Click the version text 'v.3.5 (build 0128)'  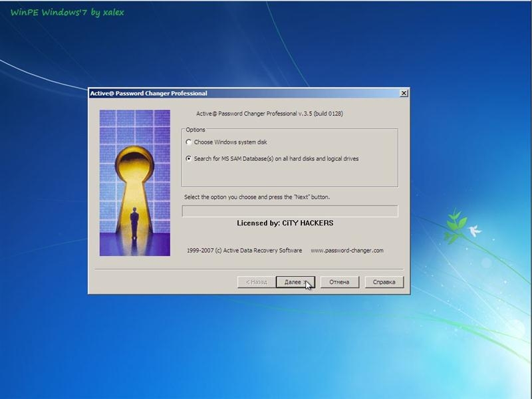pos(321,114)
